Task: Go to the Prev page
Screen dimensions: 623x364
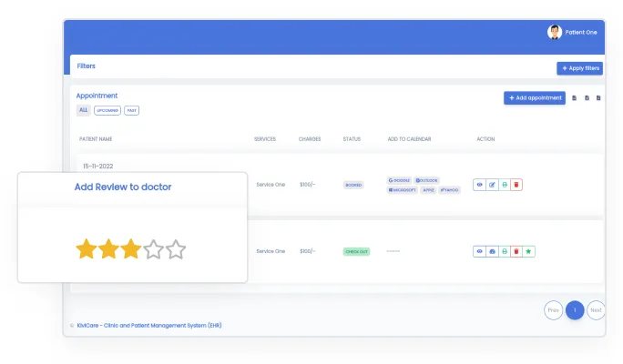Action: (x=554, y=310)
